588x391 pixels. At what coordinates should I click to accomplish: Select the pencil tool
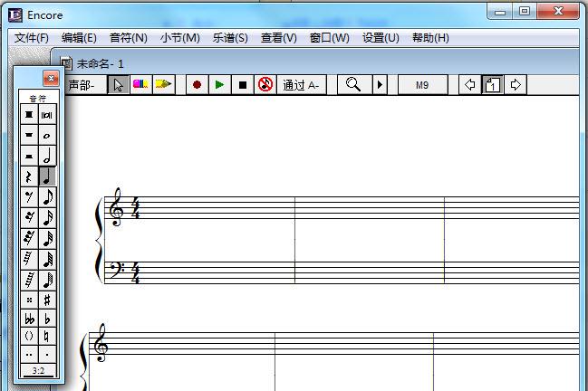pyautogui.click(x=163, y=85)
